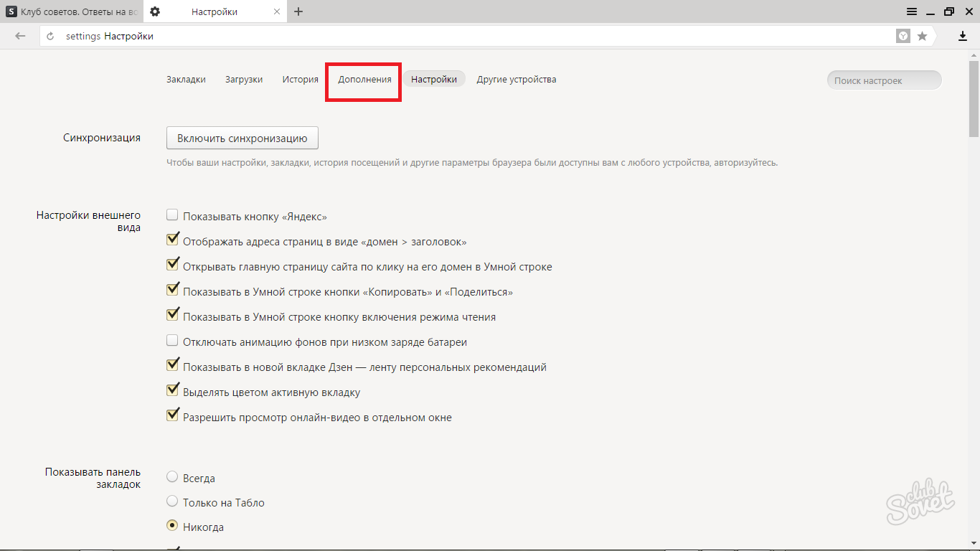
Task: Click the gear icon on the Настройки browser tab
Action: [155, 11]
